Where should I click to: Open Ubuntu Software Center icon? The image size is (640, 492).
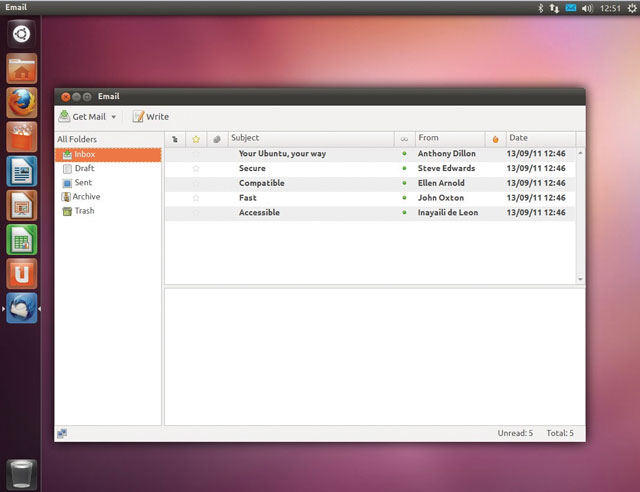point(22,137)
